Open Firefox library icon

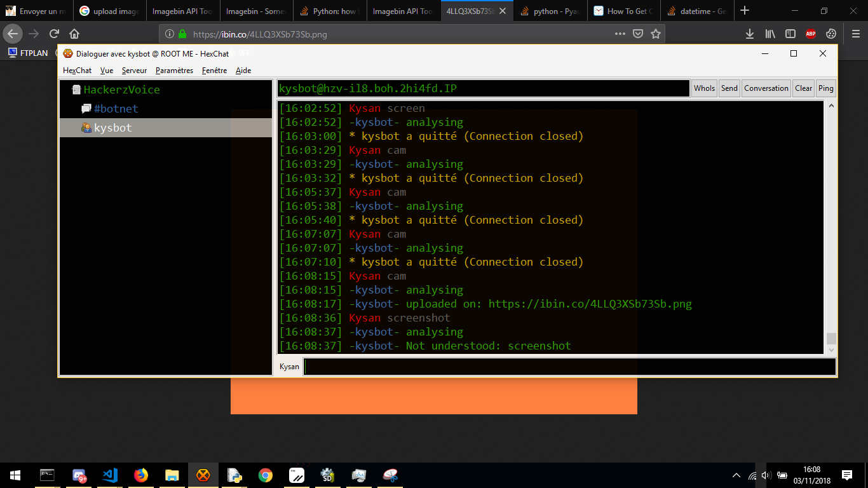770,34
